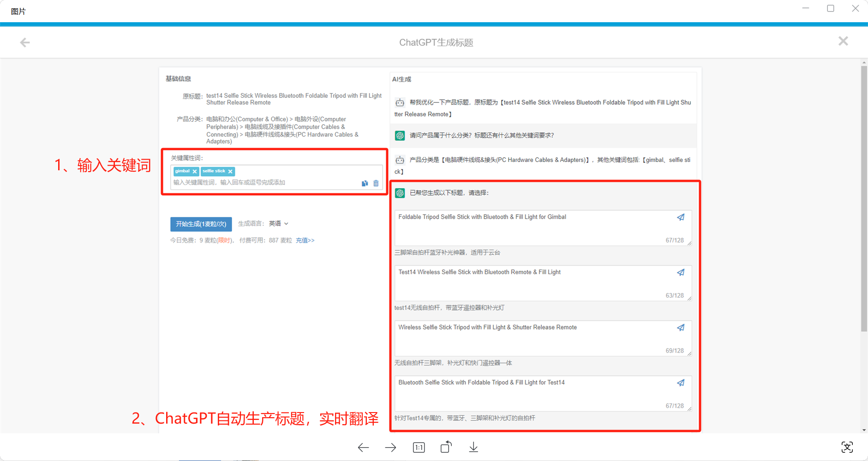
Task: Click the ChatGPT logo beside 已帮您生成以下标题
Action: click(x=400, y=193)
